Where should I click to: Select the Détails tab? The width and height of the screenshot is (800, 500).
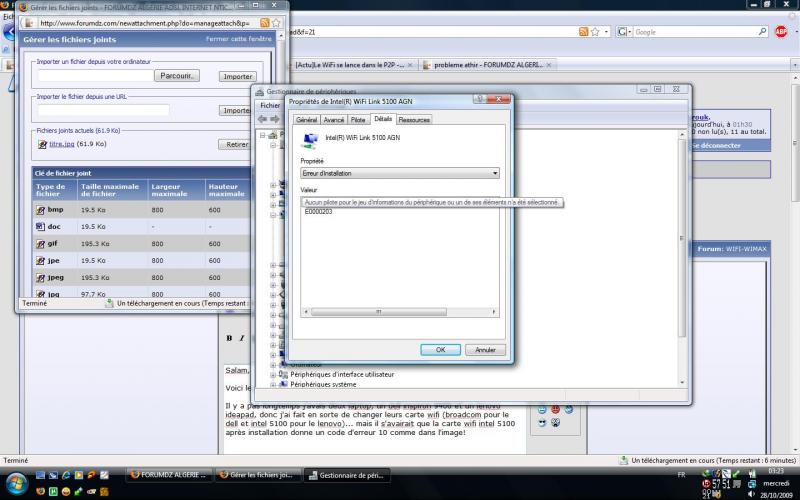383,119
